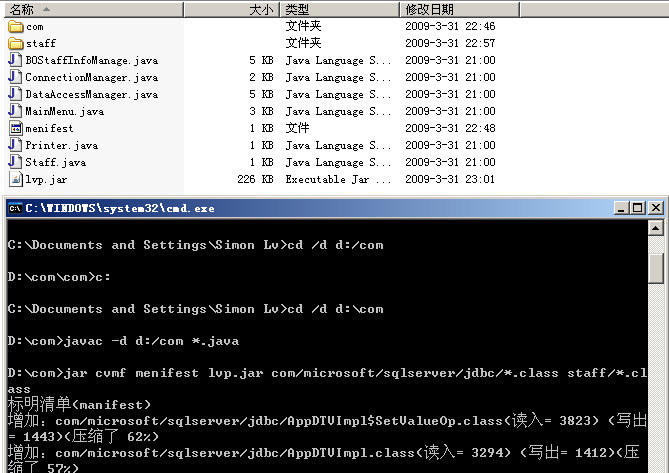This screenshot has height=473, width=669.
Task: Click the cmd vertical scrollbar thumb
Action: (x=655, y=268)
